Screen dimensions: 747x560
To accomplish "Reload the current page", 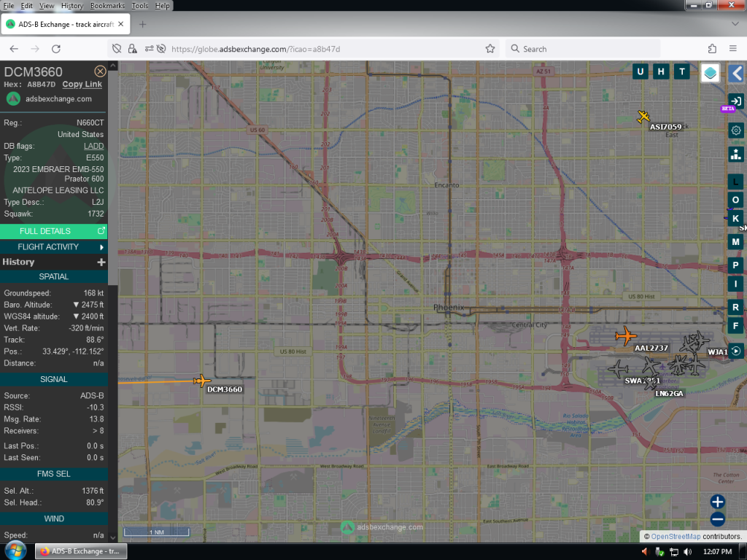I will coord(55,49).
